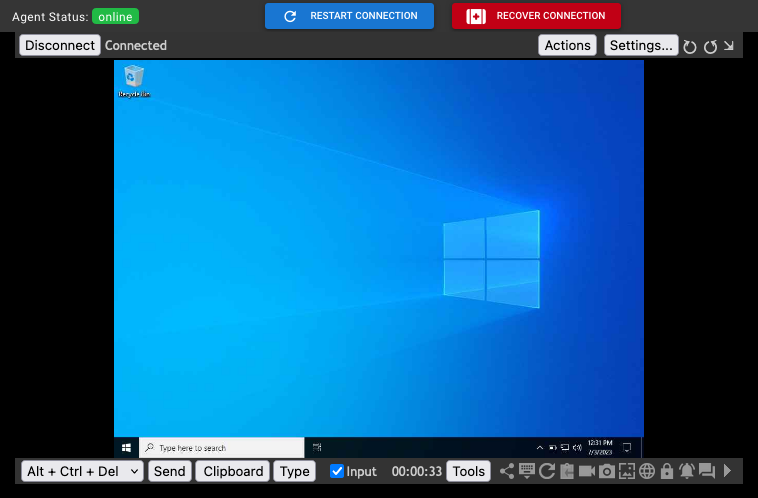Click the volume speaker icon in tray
This screenshot has width=758, height=498.
pos(577,448)
